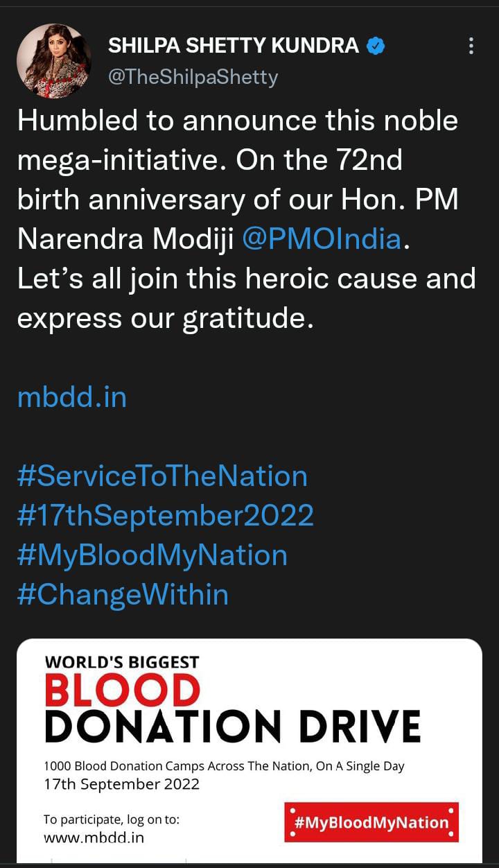This screenshot has height=868, width=499.
Task: Open the @PMOIndia mention
Action: click(x=322, y=239)
